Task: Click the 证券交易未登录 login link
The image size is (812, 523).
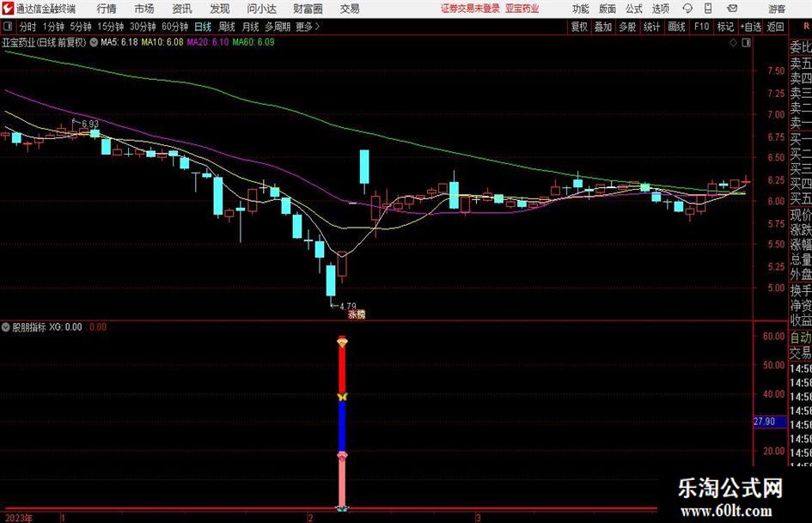Action: coord(470,9)
